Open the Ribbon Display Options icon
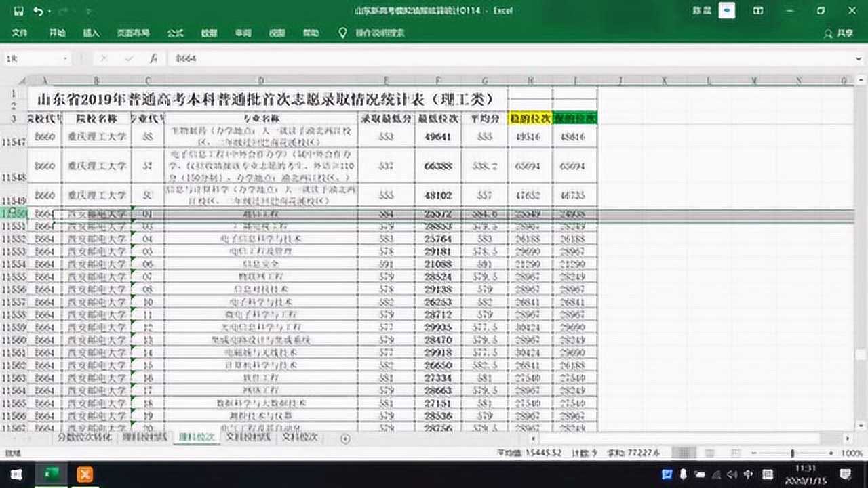The height and width of the screenshot is (488, 868). tap(758, 11)
